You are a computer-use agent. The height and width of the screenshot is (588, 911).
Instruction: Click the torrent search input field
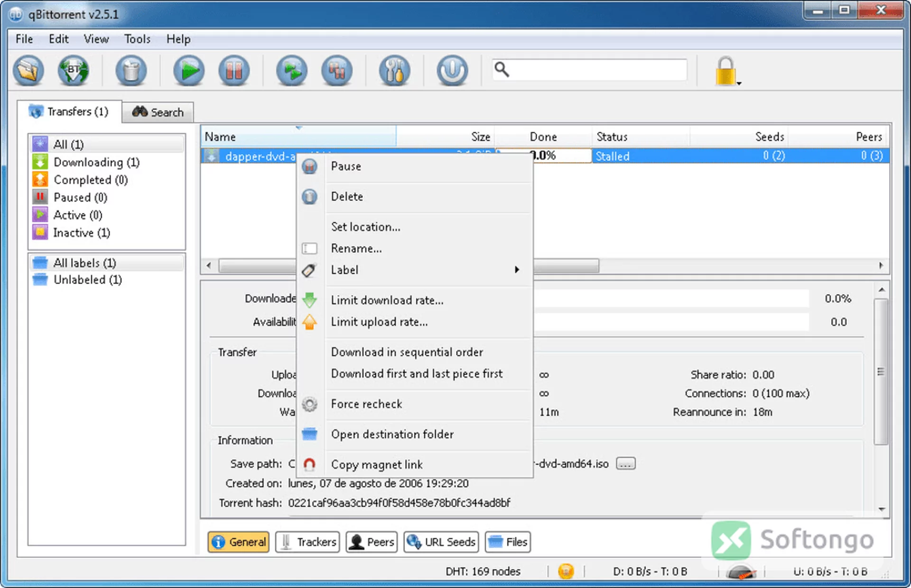pos(589,70)
